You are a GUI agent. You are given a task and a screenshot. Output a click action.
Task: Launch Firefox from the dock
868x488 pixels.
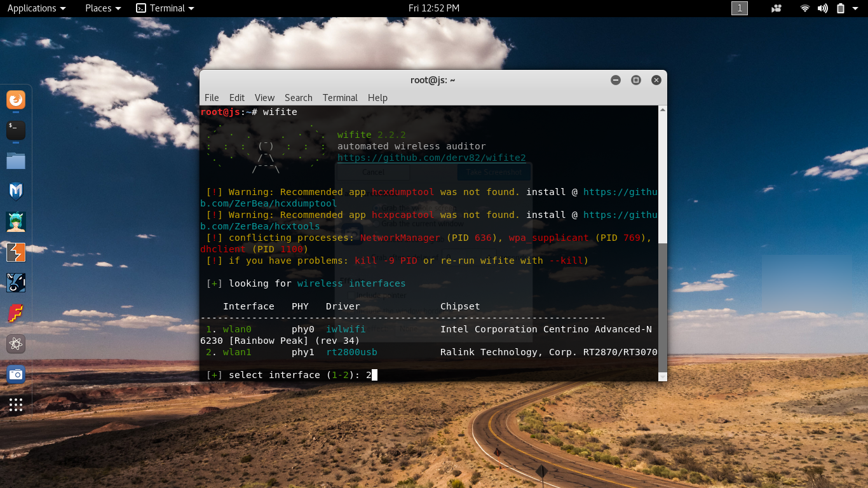click(x=16, y=100)
